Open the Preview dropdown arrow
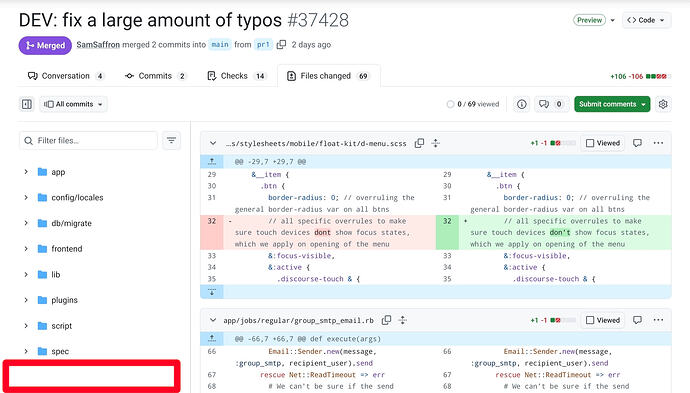The image size is (690, 393). [613, 20]
